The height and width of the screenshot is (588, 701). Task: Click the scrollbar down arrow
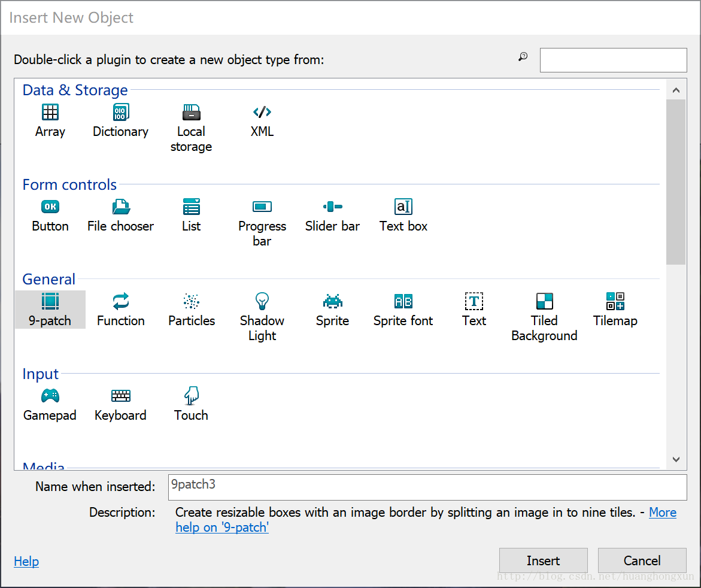(x=676, y=459)
